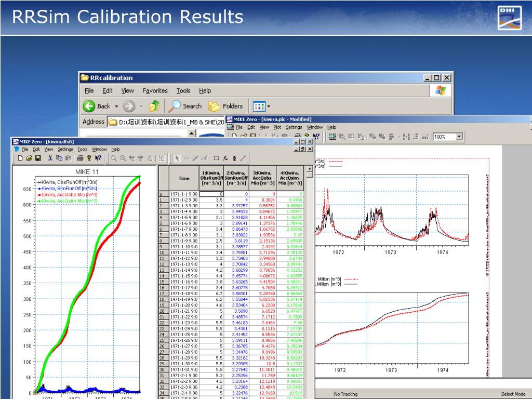Click Back arrow in RRcalibration window
Screen dimensions: 532x399
pyautogui.click(x=89, y=106)
